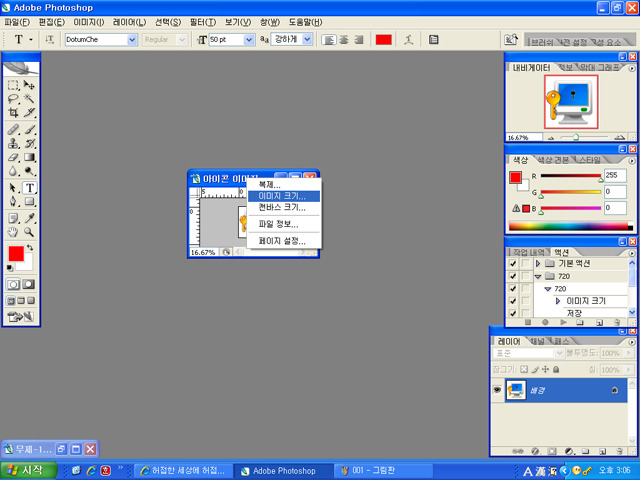This screenshot has width=640, height=480.
Task: Open the Navigator palette flyout menu arrow
Action: [632, 68]
